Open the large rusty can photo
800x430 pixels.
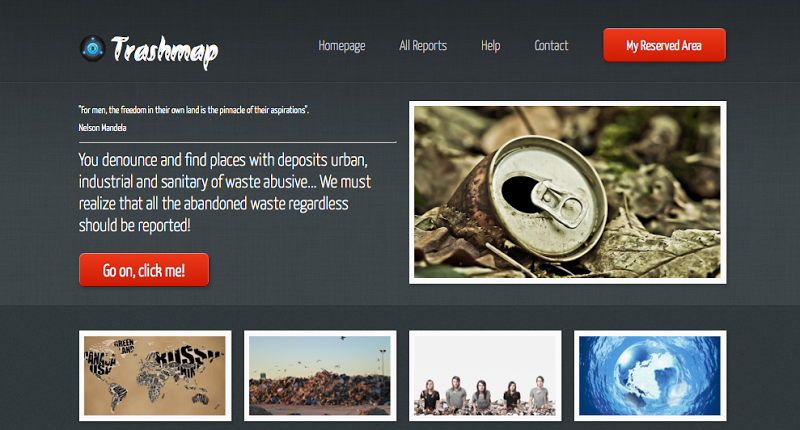[x=567, y=192]
